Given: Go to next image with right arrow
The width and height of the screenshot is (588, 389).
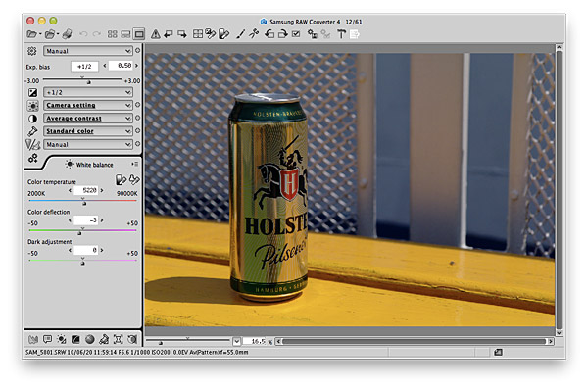Looking at the screenshot, I should [182, 34].
